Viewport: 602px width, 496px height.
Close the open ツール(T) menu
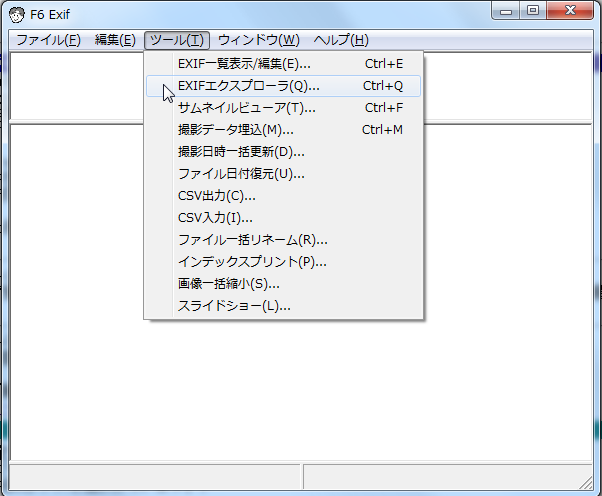177,40
